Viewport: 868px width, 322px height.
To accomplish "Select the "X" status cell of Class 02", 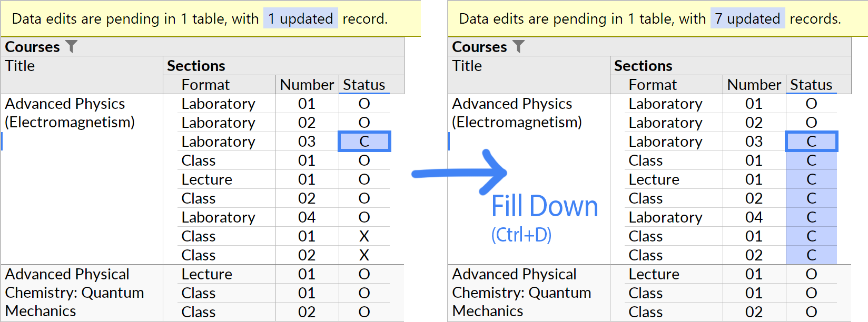I will 364,255.
